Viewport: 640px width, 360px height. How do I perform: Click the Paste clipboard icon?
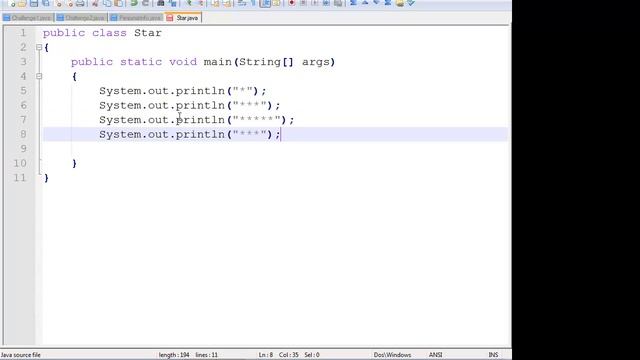pos(119,3)
